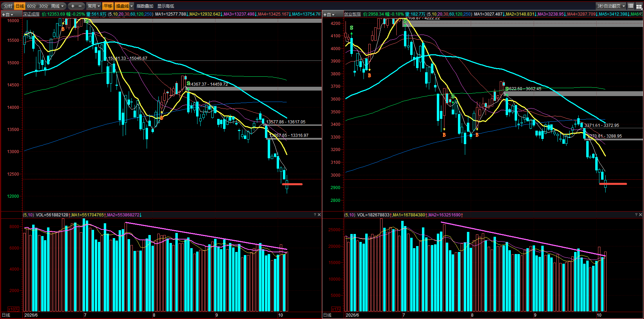The height and width of the screenshot is (319, 644).
Task: Click 显示高低 show high-low
Action: pyautogui.click(x=166, y=6)
